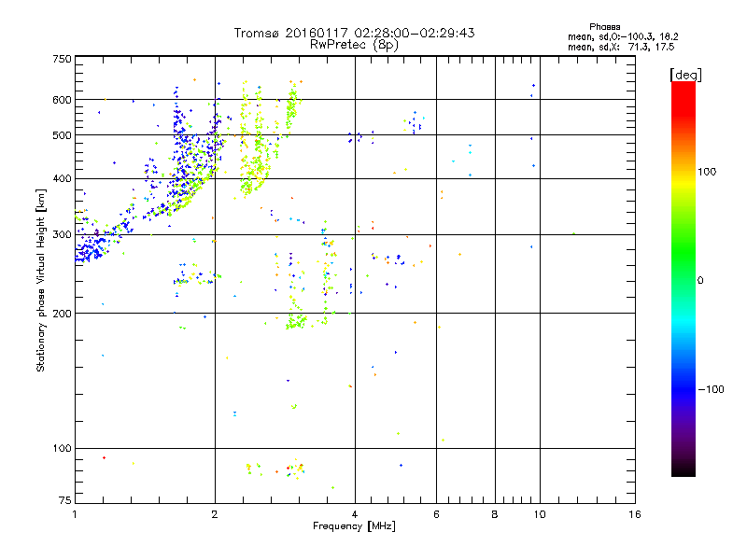The width and height of the screenshot is (747, 560).
Task: Click the '[deg]' colorbar unit label
Action: pyautogui.click(x=685, y=75)
